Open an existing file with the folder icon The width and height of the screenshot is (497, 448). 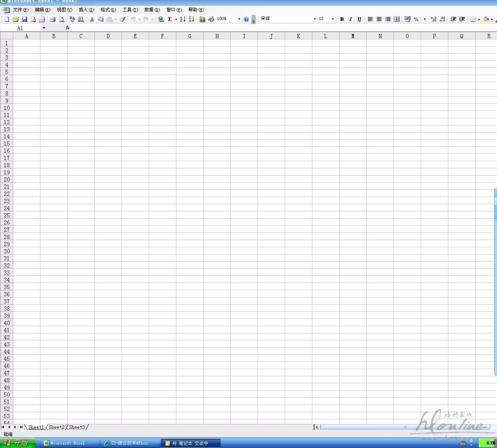[16, 19]
